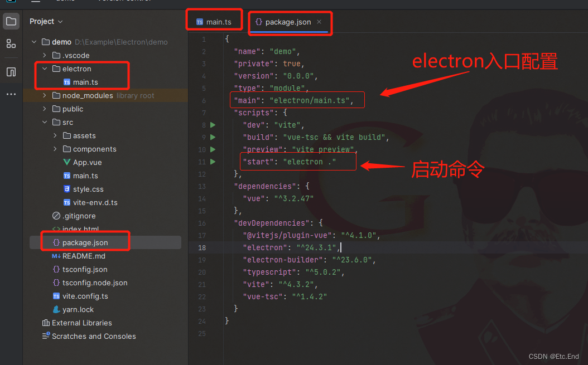Viewport: 588px width, 365px height.
Task: Select main.ts under src folder
Action: (x=85, y=176)
